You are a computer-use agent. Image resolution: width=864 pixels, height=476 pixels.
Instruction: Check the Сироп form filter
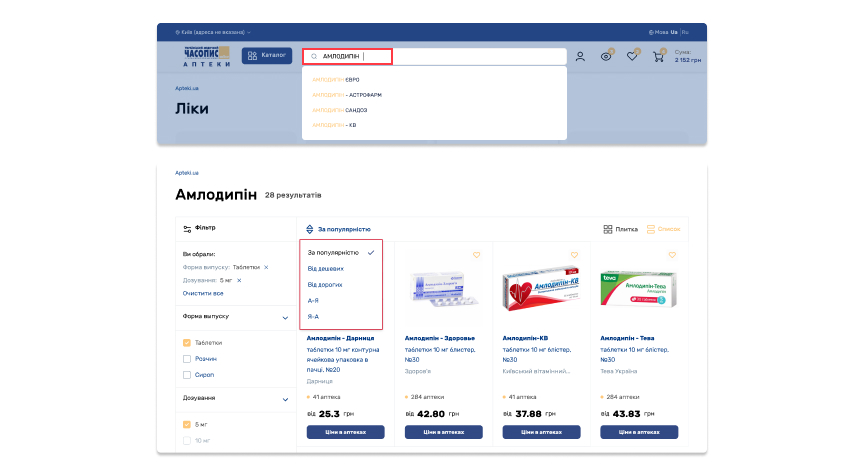pyautogui.click(x=187, y=375)
